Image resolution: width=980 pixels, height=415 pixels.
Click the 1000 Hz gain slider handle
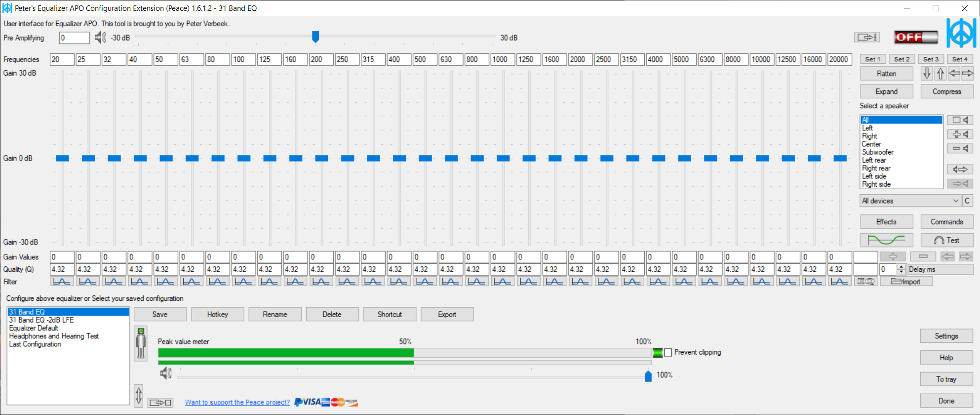[x=503, y=158]
